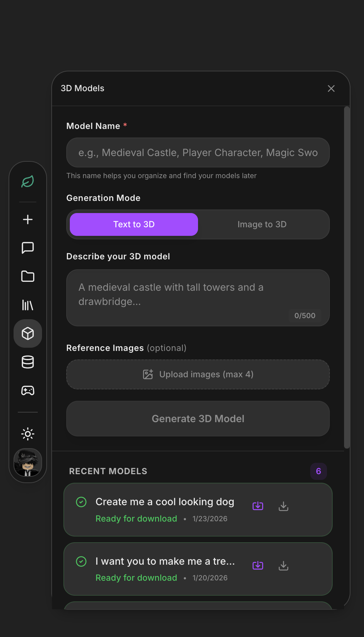Import the cool looking dog model (purple icon)
The height and width of the screenshot is (637, 364).
tap(258, 506)
